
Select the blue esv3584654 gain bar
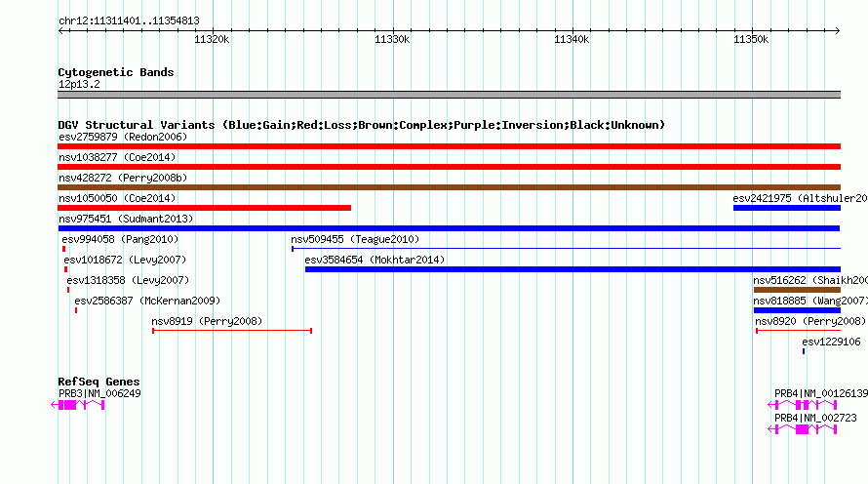[572, 269]
